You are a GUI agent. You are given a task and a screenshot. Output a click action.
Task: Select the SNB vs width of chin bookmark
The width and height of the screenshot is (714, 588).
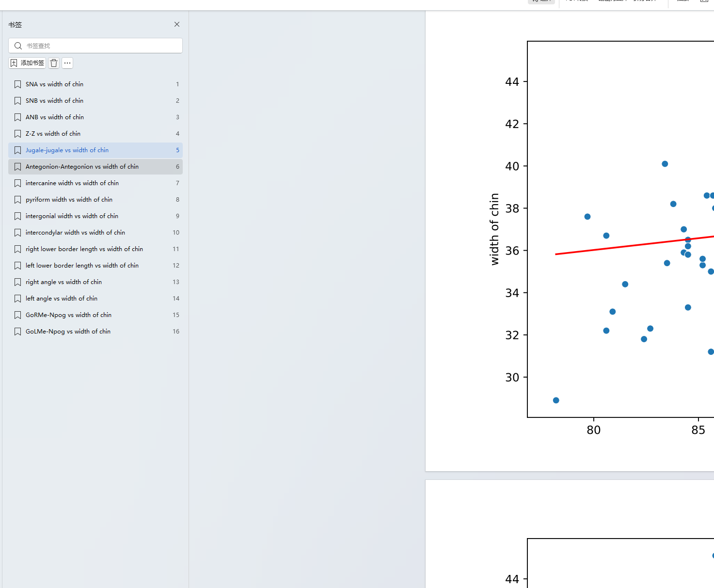[95, 101]
